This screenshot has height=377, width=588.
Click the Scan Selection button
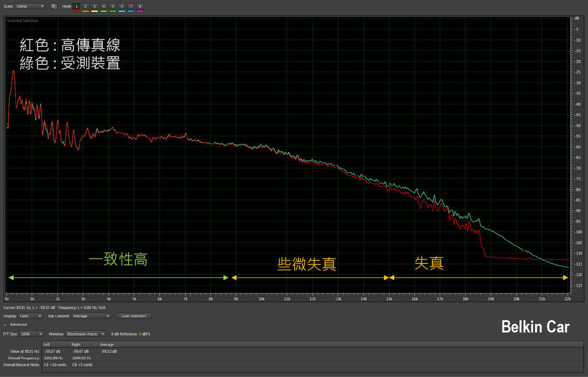[133, 316]
